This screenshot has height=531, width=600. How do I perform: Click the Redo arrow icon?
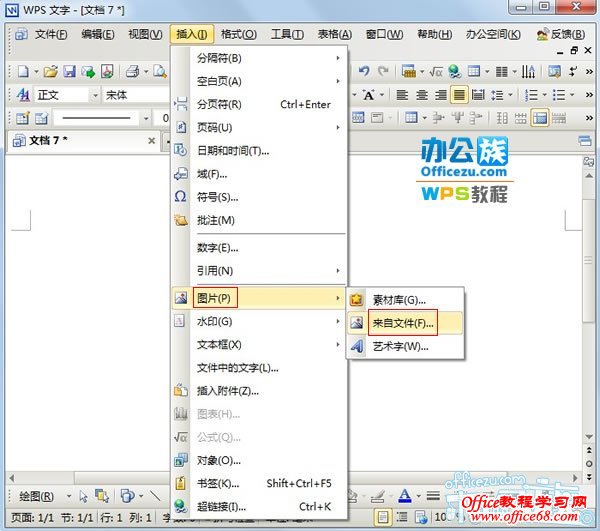pyautogui.click(x=383, y=71)
